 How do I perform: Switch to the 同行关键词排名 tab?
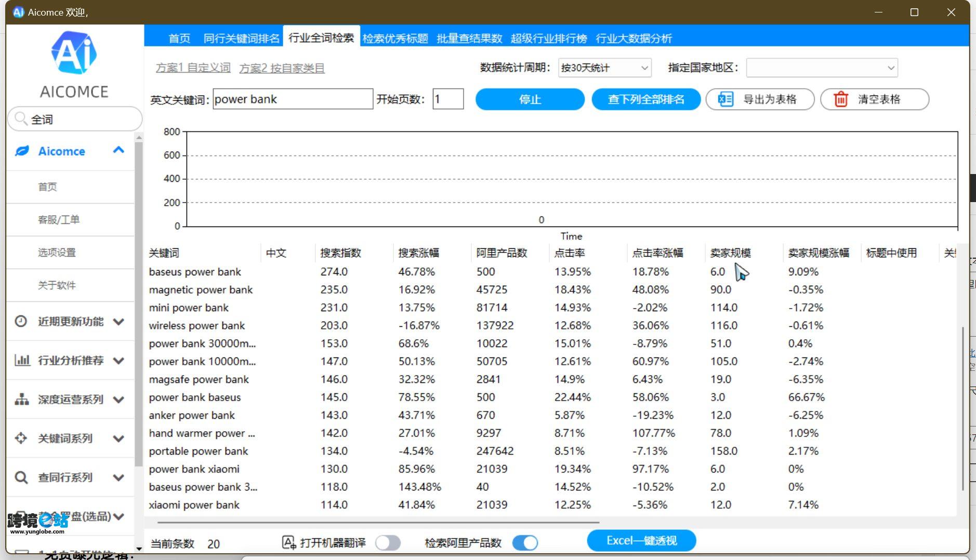[x=241, y=38]
